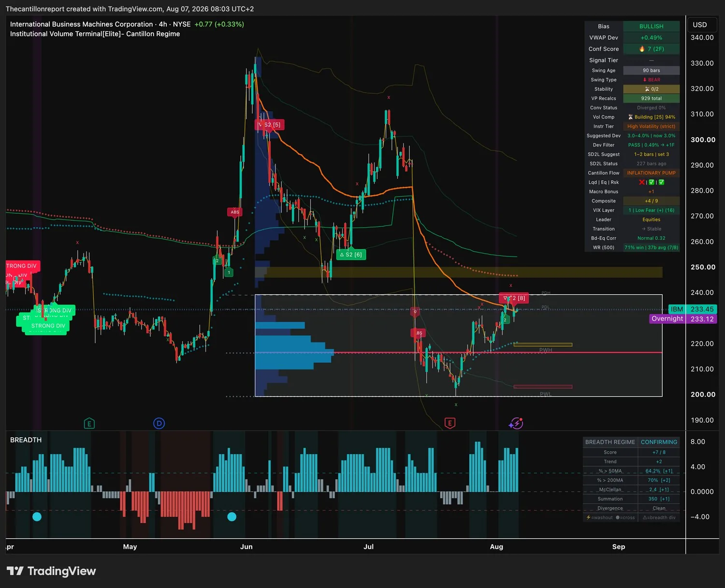
Task: Click the Jun label on the time axis
Action: [x=246, y=547]
